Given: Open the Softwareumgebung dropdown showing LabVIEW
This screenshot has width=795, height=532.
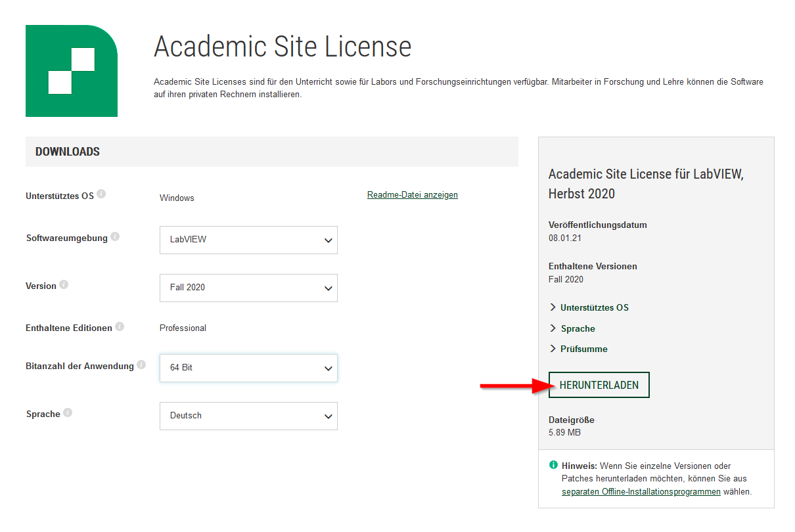Looking at the screenshot, I should tap(248, 240).
